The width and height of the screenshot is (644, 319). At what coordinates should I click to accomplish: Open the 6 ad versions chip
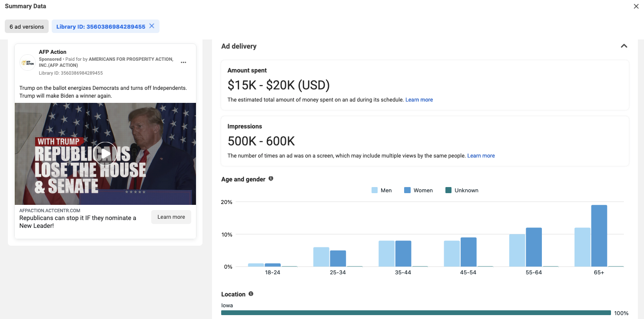tap(27, 26)
